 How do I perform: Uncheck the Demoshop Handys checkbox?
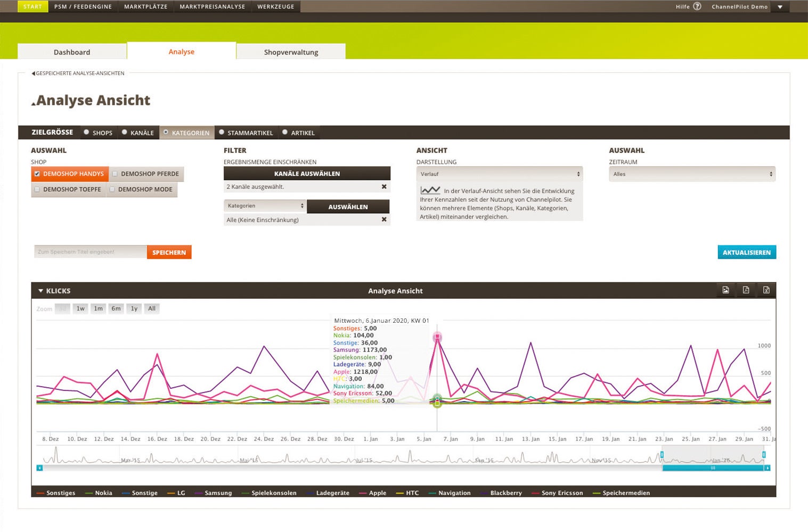37,174
